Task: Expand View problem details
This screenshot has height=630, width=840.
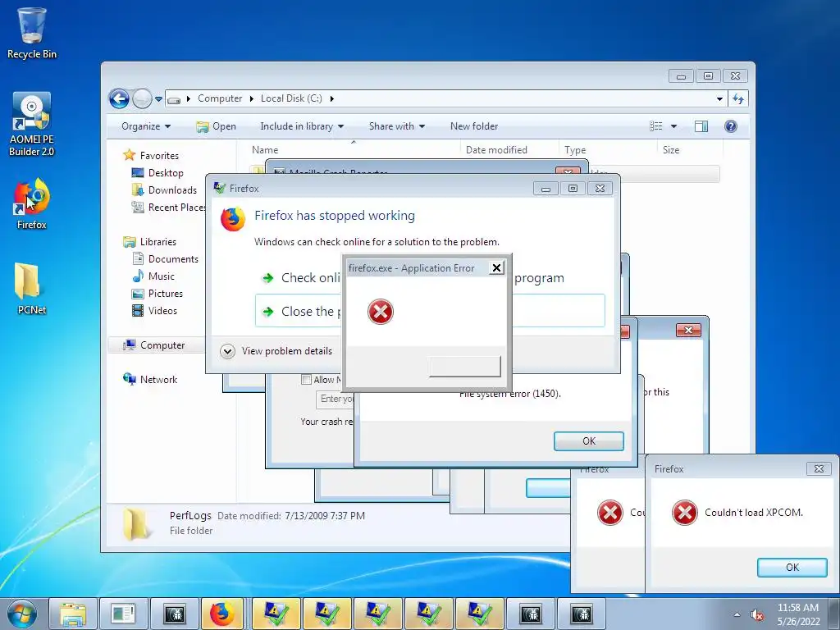Action: pyautogui.click(x=276, y=351)
